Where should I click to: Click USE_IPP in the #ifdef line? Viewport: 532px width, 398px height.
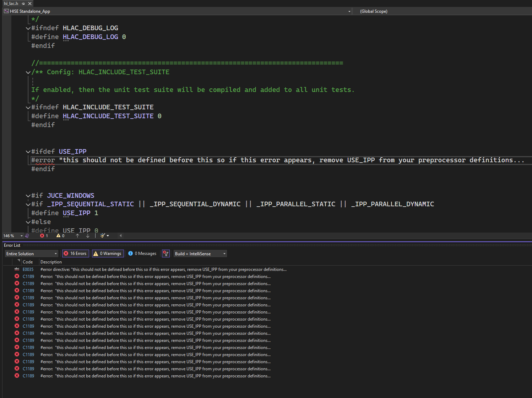72,152
